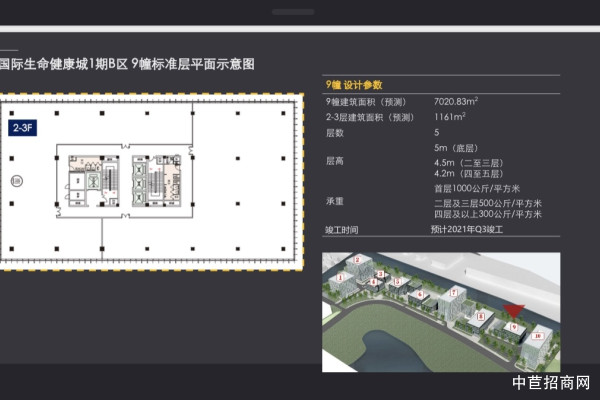Select building 7 marker on site map
Screen dimensions: 600x400
click(x=454, y=293)
